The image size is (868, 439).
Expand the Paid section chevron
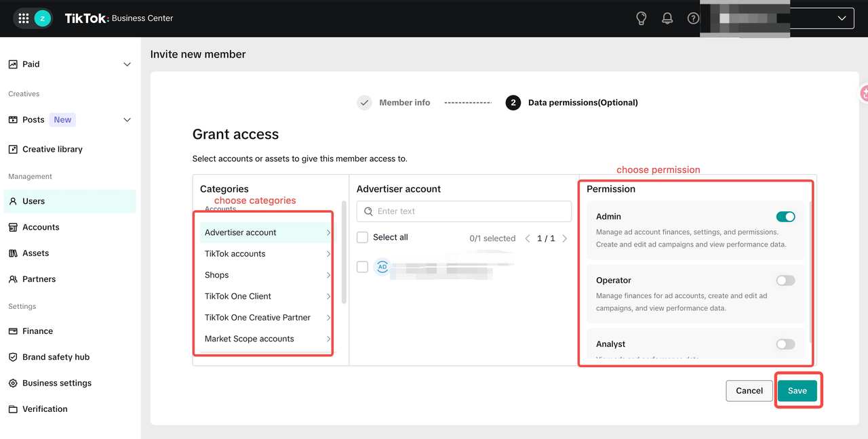pyautogui.click(x=127, y=64)
